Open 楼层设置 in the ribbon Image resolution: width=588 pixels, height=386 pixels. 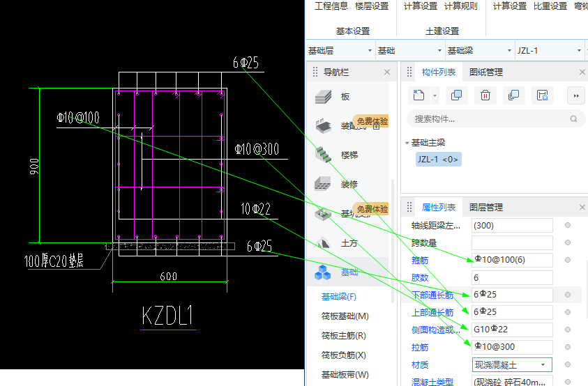tap(372, 6)
